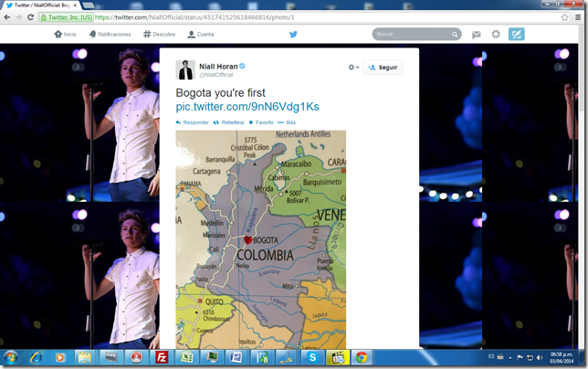This screenshot has width=588, height=369.
Task: Go to Inicio in Twitter navigation
Action: pos(65,34)
